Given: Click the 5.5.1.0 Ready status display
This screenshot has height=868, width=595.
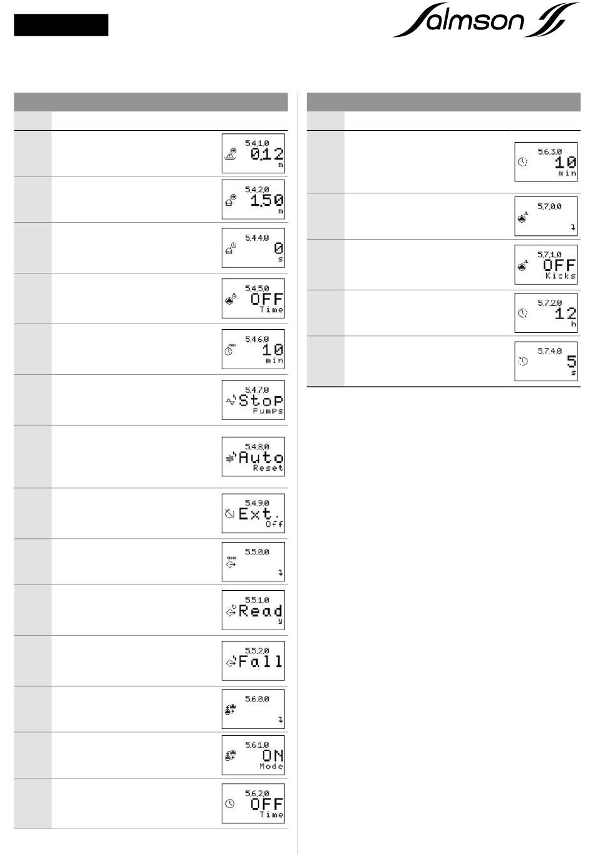Looking at the screenshot, I should click(253, 610).
